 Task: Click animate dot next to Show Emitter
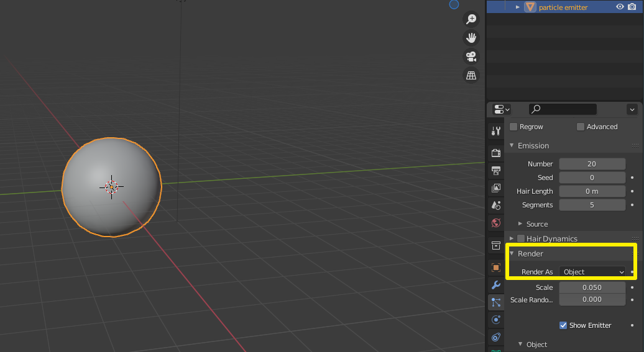tap(632, 325)
